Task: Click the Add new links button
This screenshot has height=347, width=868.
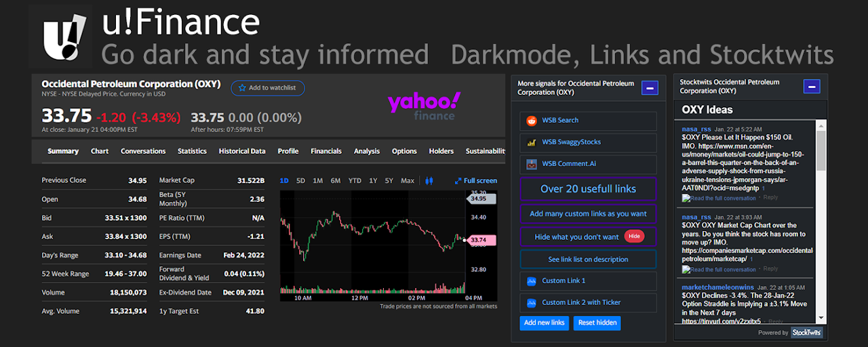Action: (x=545, y=323)
